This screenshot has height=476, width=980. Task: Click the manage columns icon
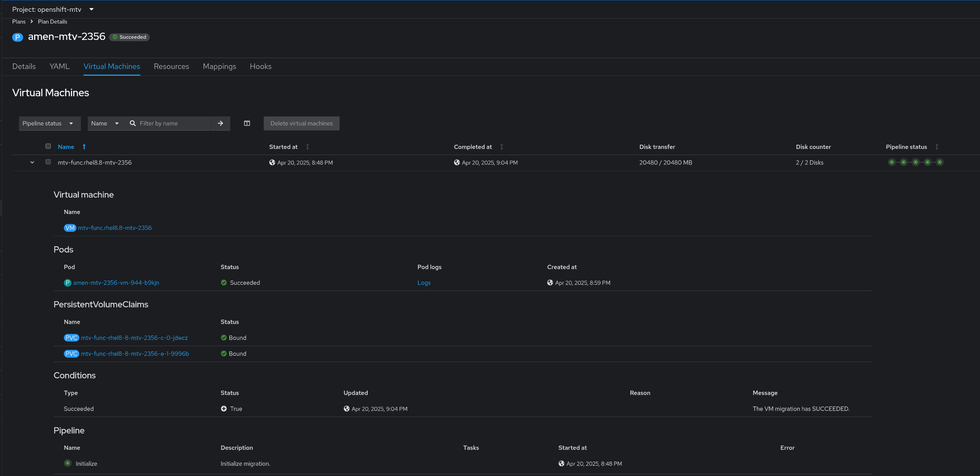(x=247, y=123)
